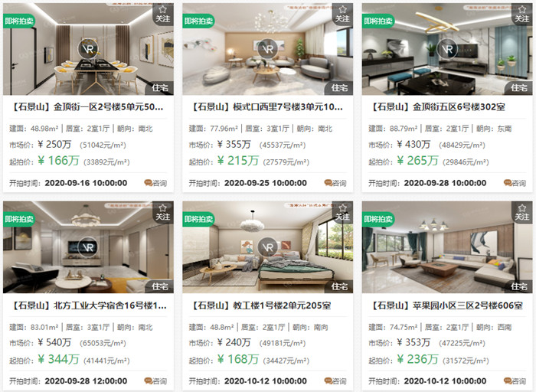Screen dimensions: 536x392
Task: Start VR tour of 北方工业大学宿舍16号楼
Action: [x=88, y=247]
